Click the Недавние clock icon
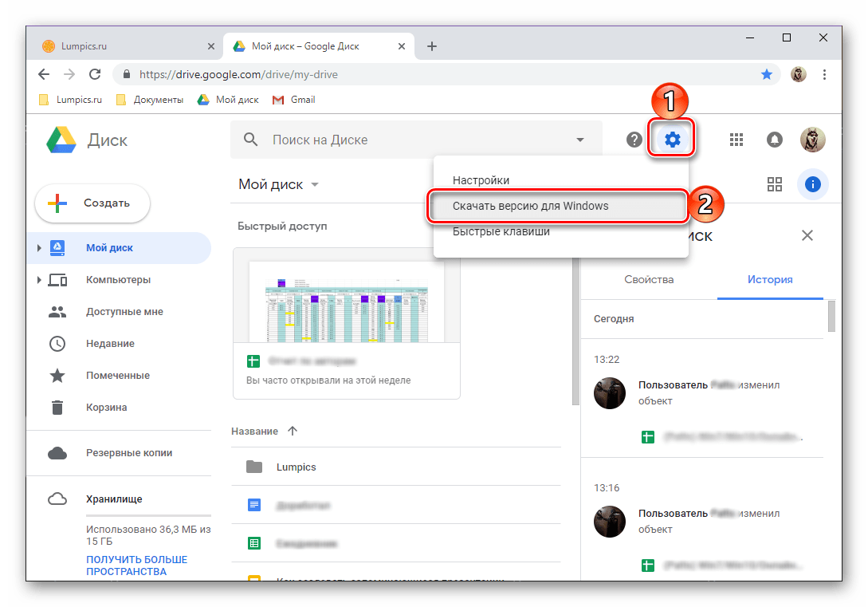 pyautogui.click(x=57, y=344)
